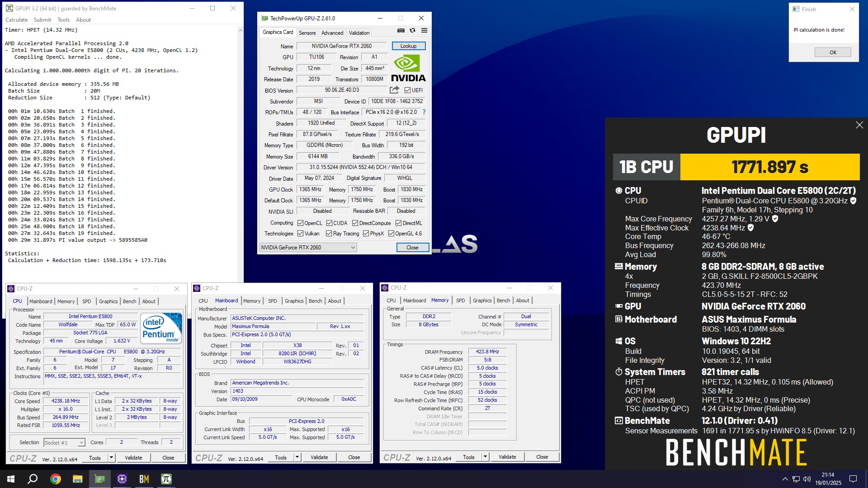Click the GPUPI window title bar pi icon
Image resolution: width=868 pixels, height=488 pixels.
(x=9, y=8)
